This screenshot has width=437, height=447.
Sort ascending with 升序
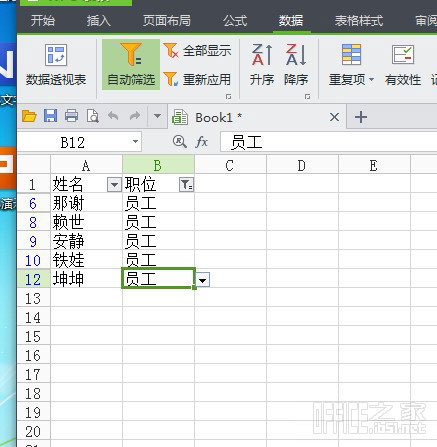262,65
